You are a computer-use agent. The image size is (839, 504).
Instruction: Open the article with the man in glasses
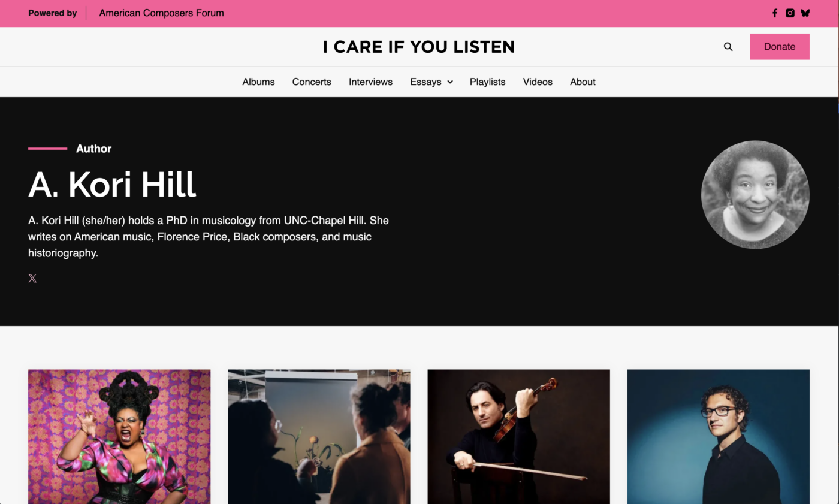click(718, 436)
